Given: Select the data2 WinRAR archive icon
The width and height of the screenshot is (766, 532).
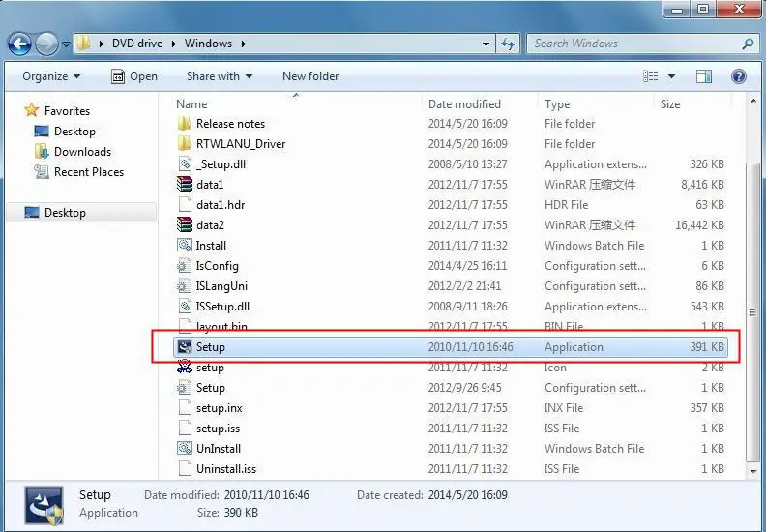Looking at the screenshot, I should click(184, 224).
